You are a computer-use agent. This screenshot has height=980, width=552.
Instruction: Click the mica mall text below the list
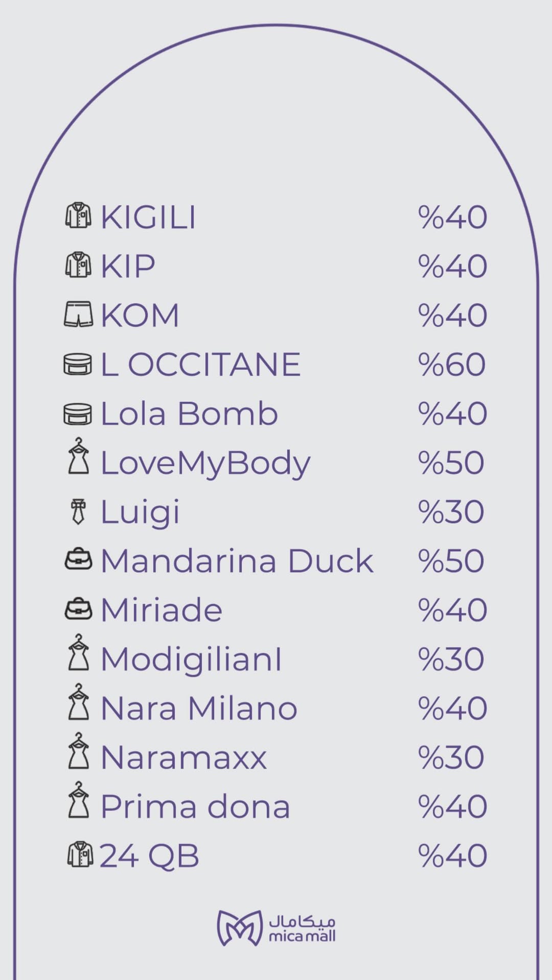click(302, 936)
